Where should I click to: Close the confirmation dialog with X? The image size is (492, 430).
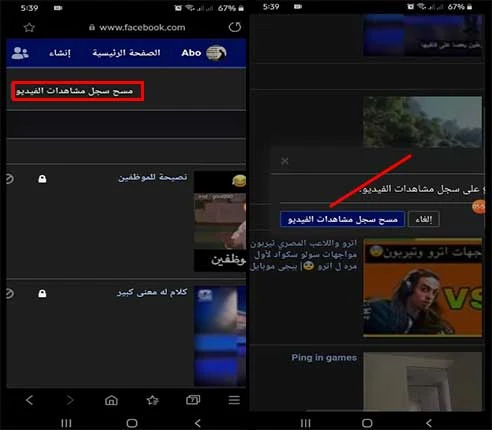point(285,161)
